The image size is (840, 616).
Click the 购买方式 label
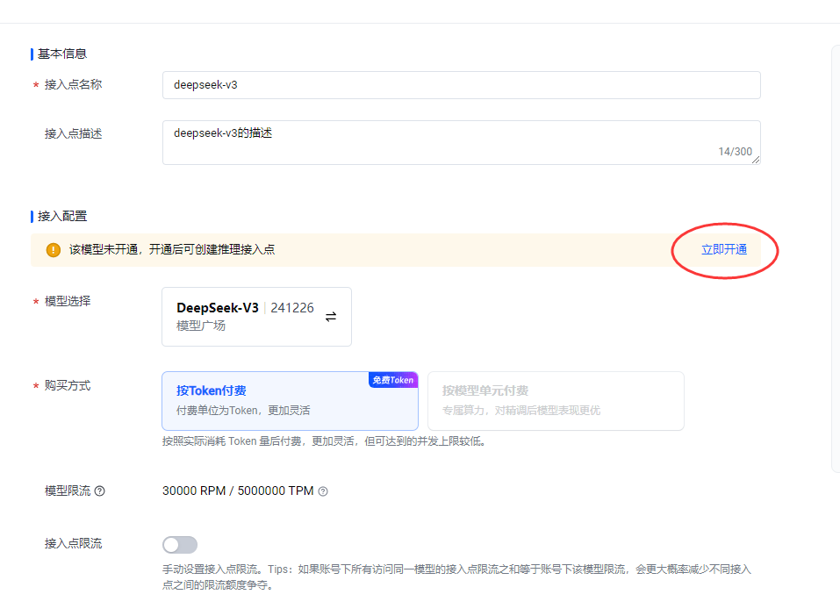(x=68, y=386)
